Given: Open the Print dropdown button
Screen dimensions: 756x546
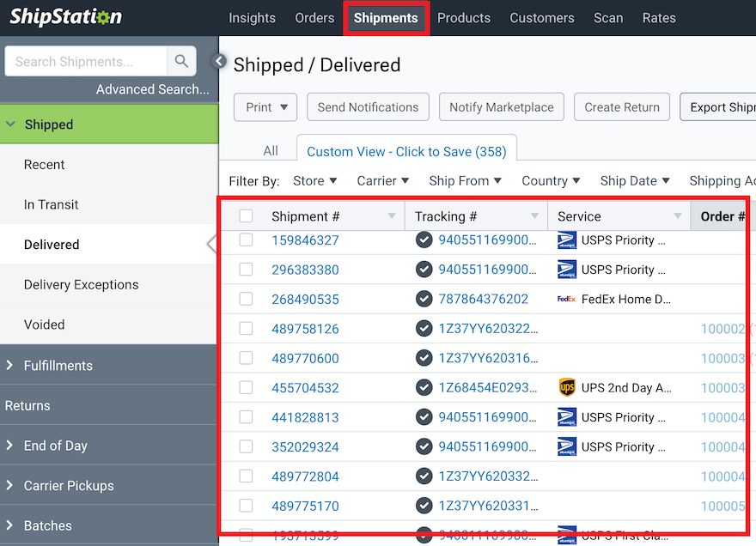Looking at the screenshot, I should 265,106.
